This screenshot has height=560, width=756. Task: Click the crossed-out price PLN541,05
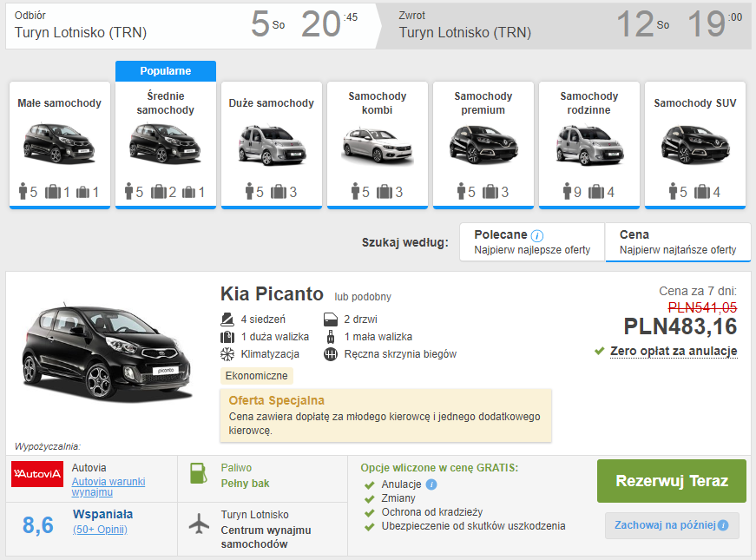[702, 307]
